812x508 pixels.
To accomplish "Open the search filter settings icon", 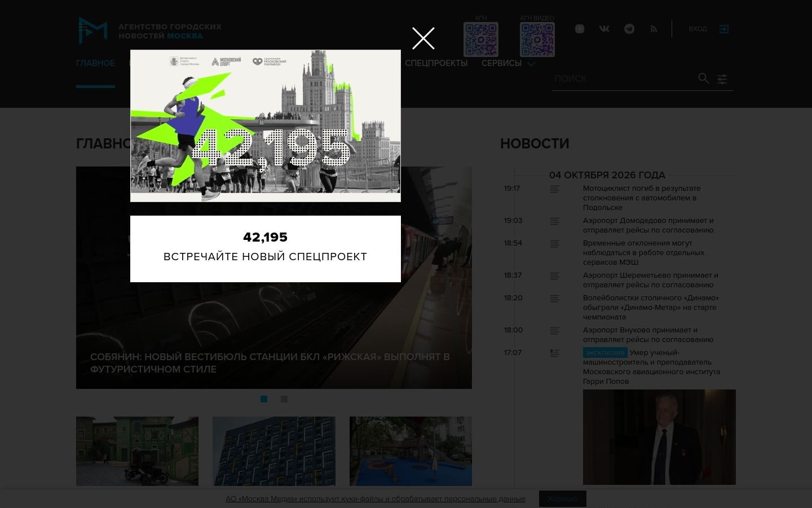I will 722,79.
